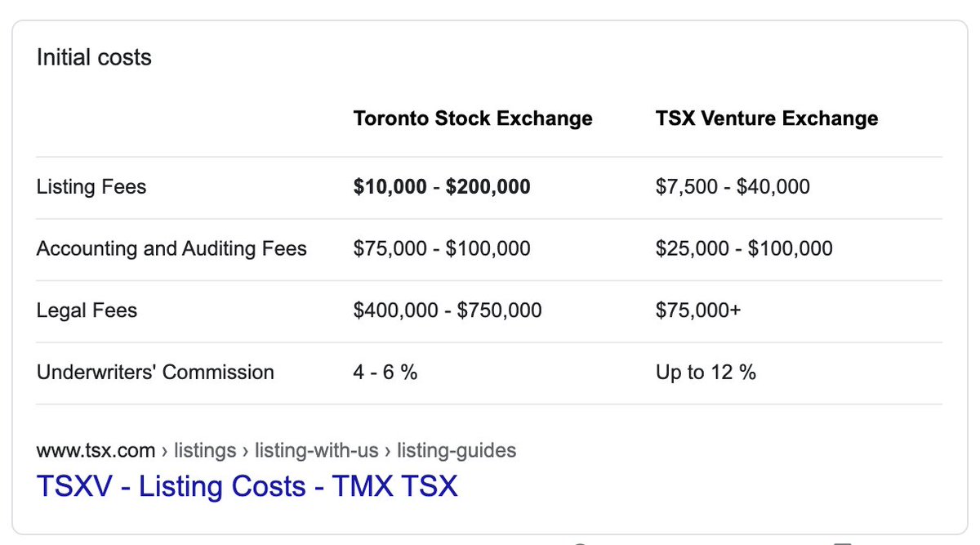
Task: Click the Initial costs heading
Action: click(x=94, y=58)
